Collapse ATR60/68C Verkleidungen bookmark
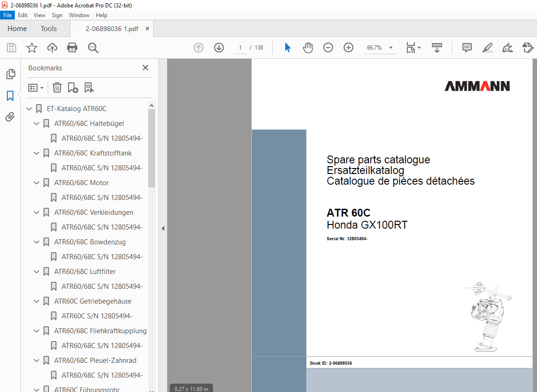Viewport: 537px width, 392px height. pos(37,212)
